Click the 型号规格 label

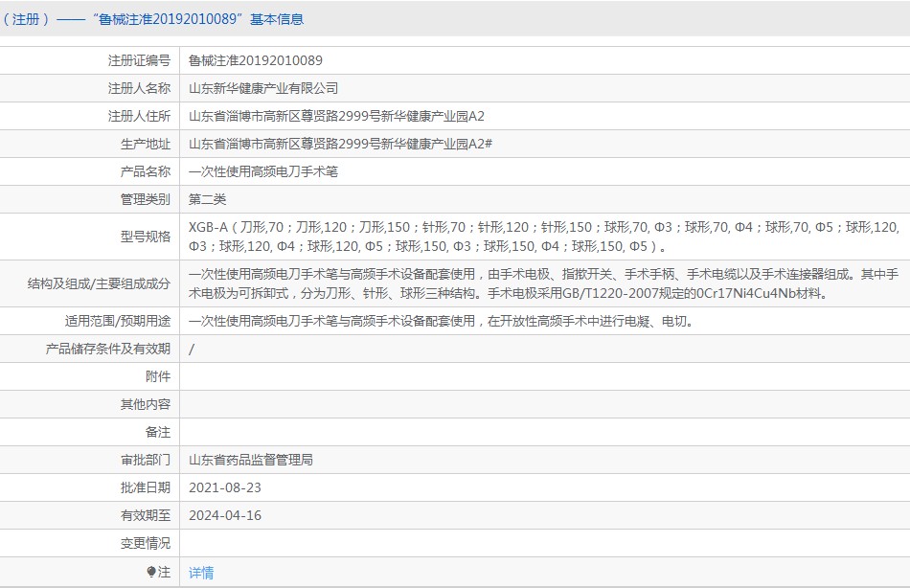point(146,237)
